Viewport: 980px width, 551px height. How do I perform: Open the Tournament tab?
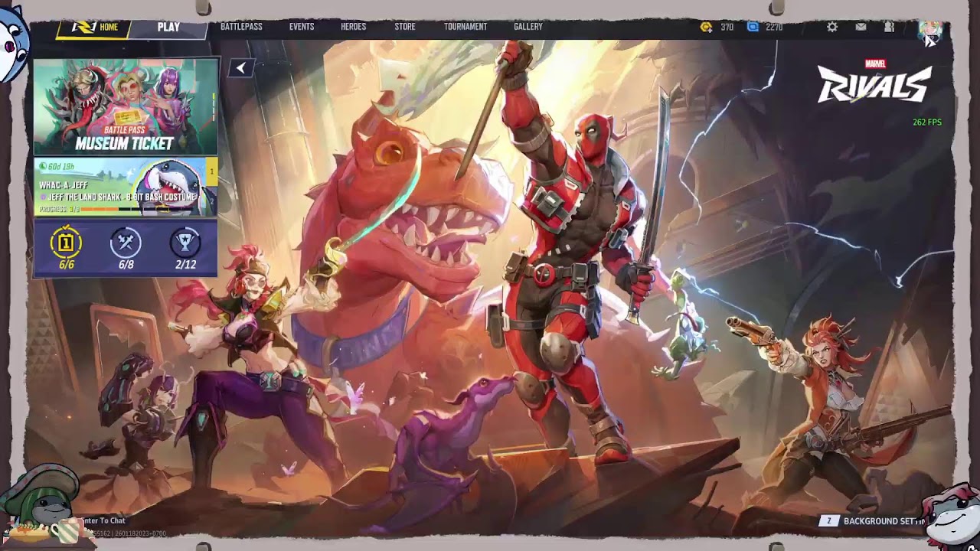pyautogui.click(x=465, y=27)
